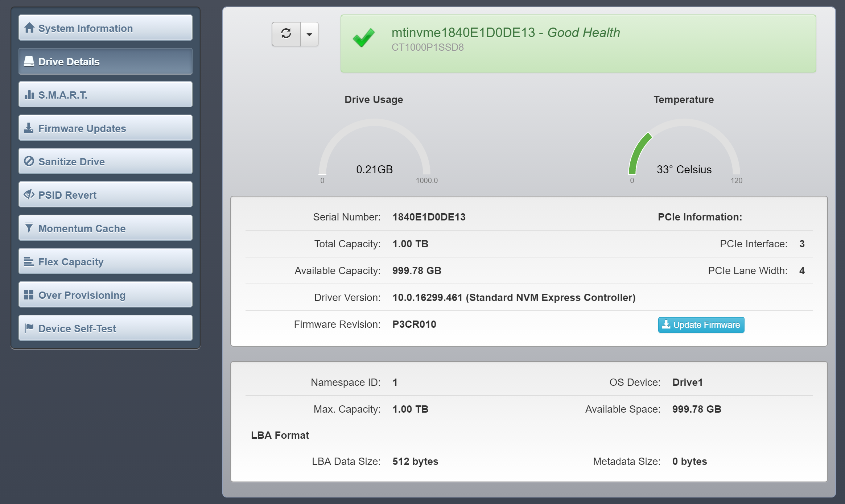
Task: Click the Flex Capacity lines icon
Action: 29,261
